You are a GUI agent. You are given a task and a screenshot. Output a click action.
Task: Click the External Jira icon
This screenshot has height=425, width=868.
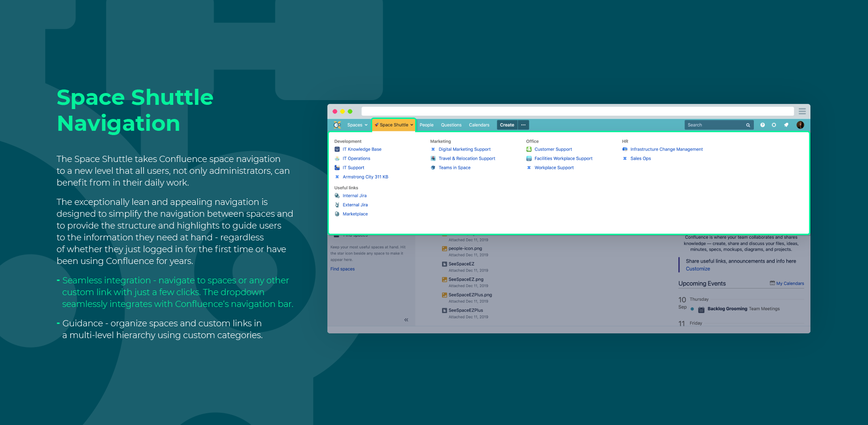click(337, 205)
